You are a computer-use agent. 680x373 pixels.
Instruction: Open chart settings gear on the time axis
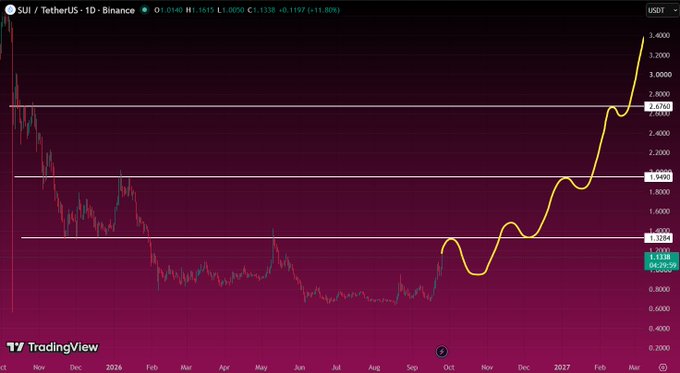click(x=663, y=367)
